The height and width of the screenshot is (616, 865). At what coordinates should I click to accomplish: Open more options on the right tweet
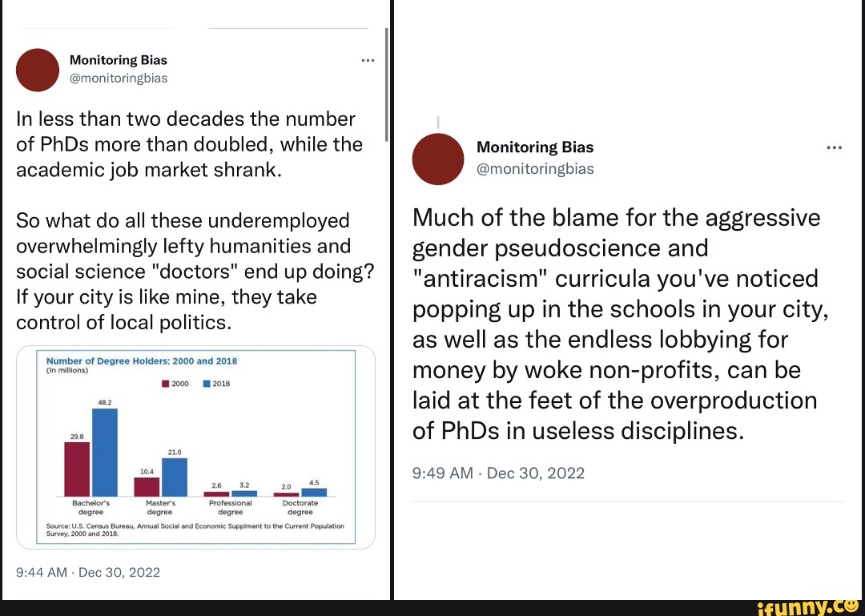834,147
